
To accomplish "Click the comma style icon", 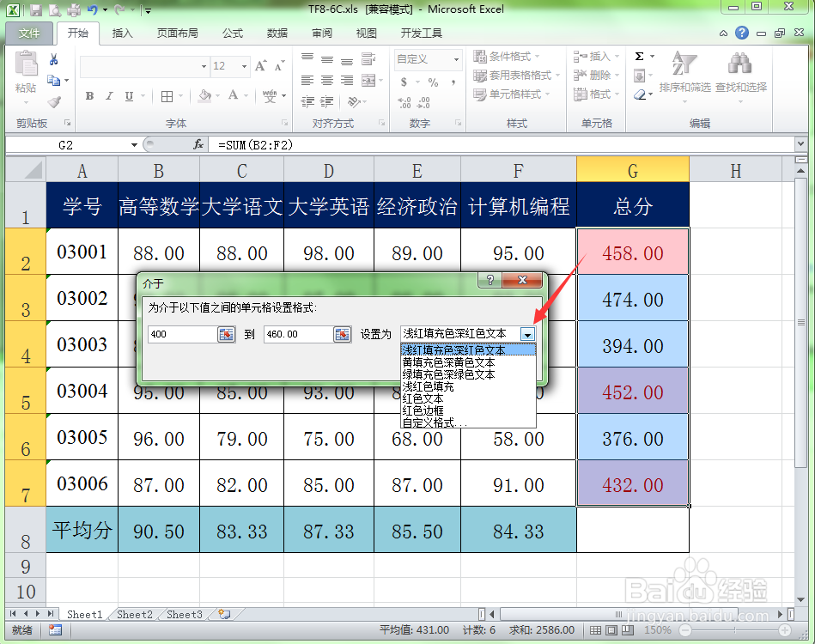I will (x=453, y=82).
